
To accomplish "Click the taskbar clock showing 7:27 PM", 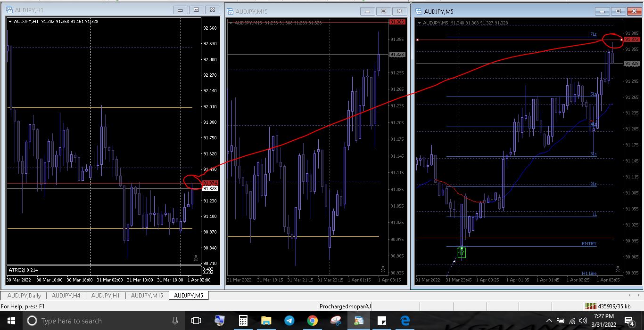I will 603,321.
